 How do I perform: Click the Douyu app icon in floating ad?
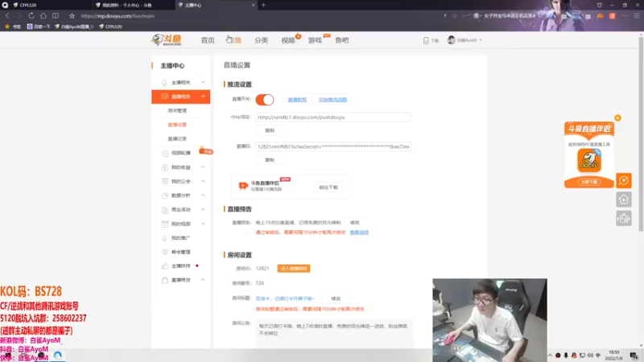click(x=589, y=160)
